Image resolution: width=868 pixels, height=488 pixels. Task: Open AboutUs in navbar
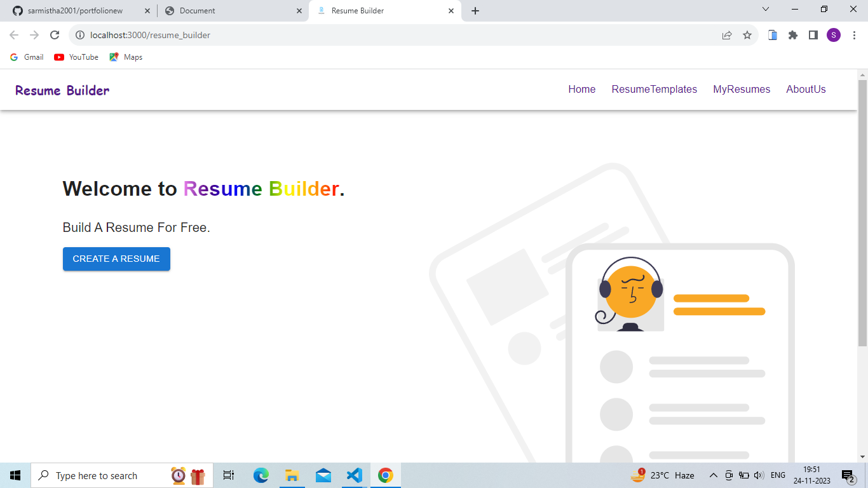[806, 90]
